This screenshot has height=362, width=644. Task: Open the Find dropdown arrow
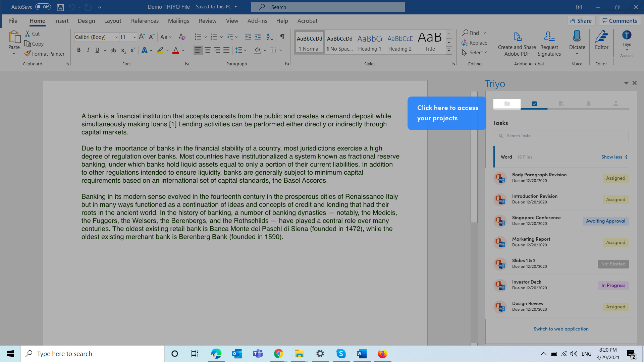[x=485, y=33]
